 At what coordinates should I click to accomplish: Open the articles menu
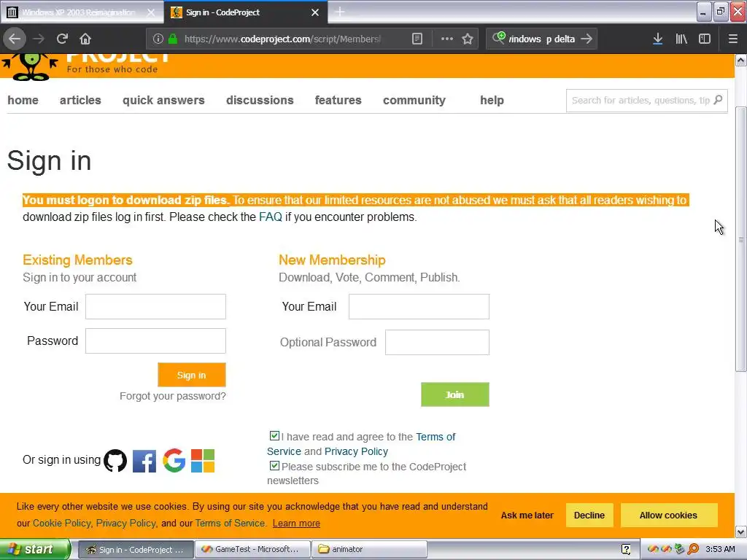coord(80,100)
